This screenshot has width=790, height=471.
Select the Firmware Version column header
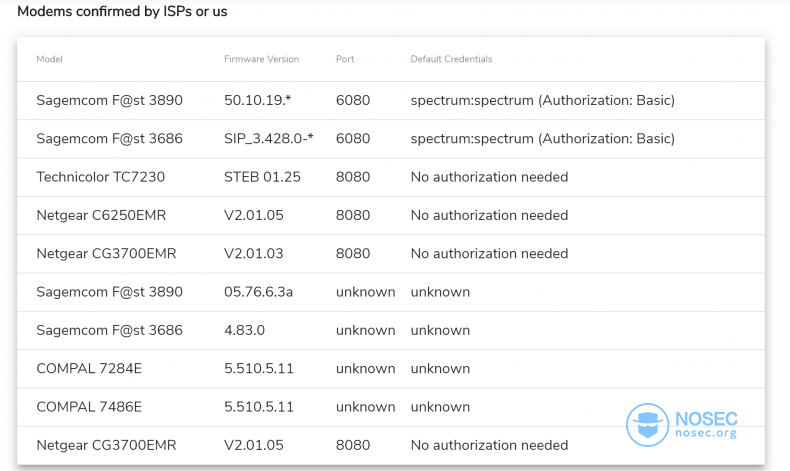261,59
